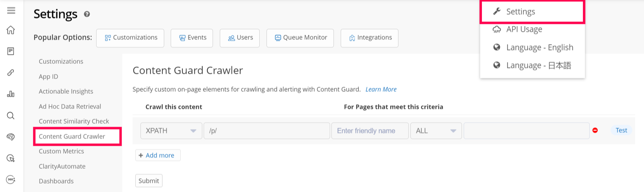Viewport: 644px width, 192px height.
Task: Click the Enter friendly name field
Action: 370,131
